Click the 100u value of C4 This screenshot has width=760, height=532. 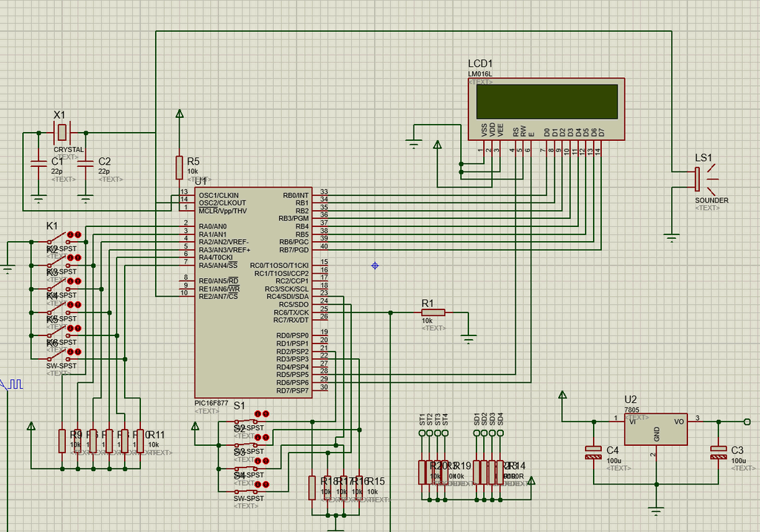(x=614, y=461)
